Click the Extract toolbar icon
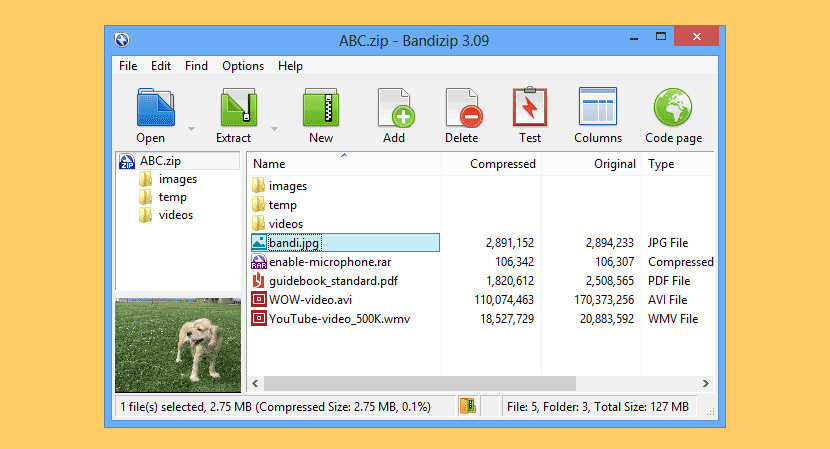Viewport: 830px width, 449px height. 235,108
